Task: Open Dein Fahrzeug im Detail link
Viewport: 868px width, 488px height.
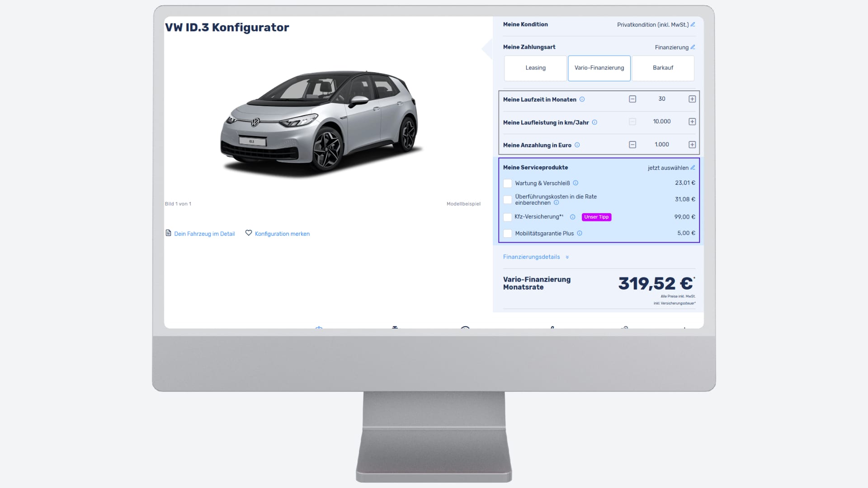Action: tap(204, 234)
